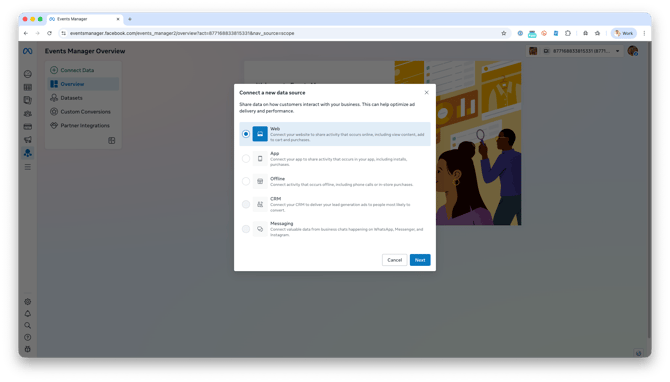The height and width of the screenshot is (382, 670).
Task: Open the help question mark icon
Action: pos(28,338)
